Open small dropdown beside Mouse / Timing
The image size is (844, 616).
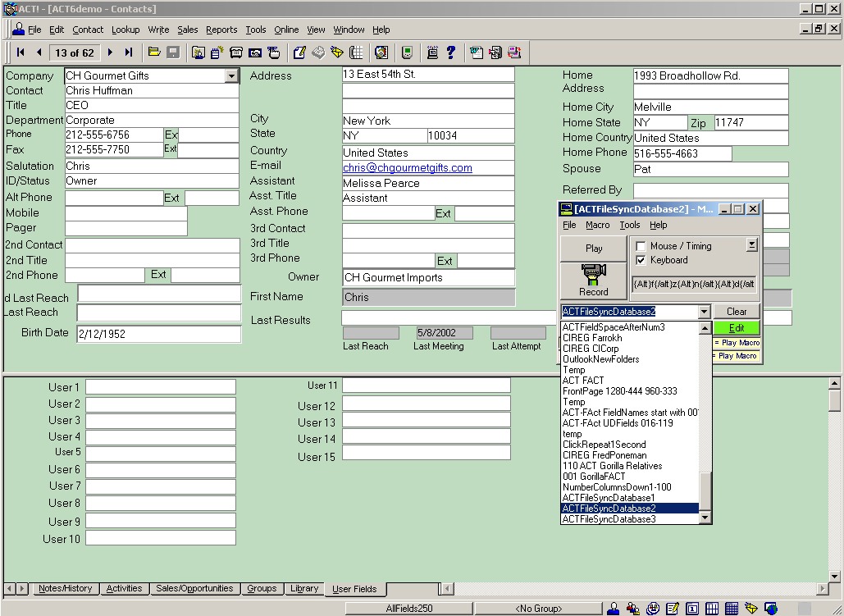(x=752, y=245)
